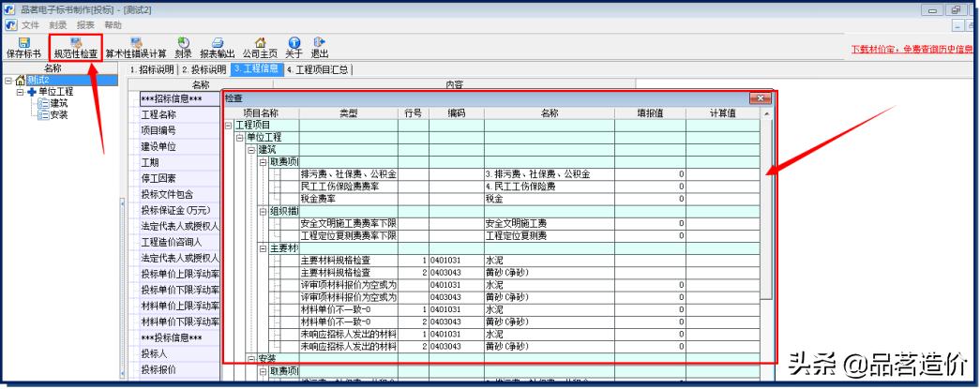
Task: Select the 3.工程信息 tab
Action: pos(257,68)
